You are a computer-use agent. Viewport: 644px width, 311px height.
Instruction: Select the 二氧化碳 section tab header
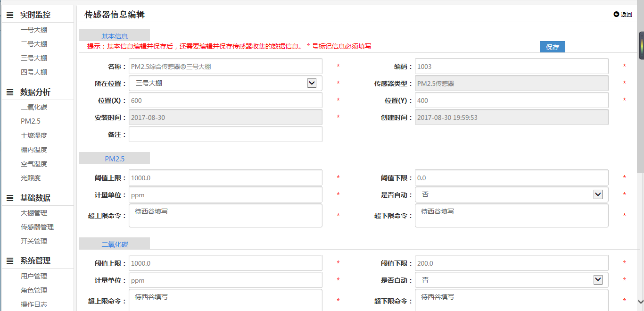click(x=115, y=244)
